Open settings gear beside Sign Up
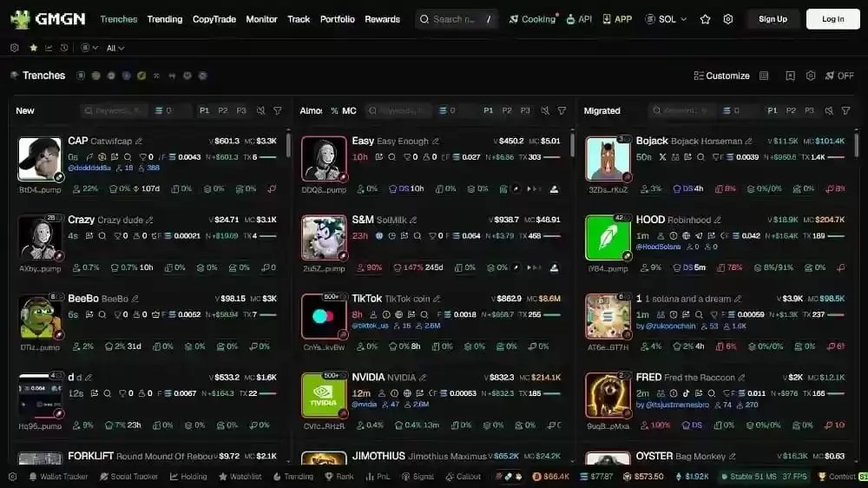868x488 pixels. (x=728, y=19)
